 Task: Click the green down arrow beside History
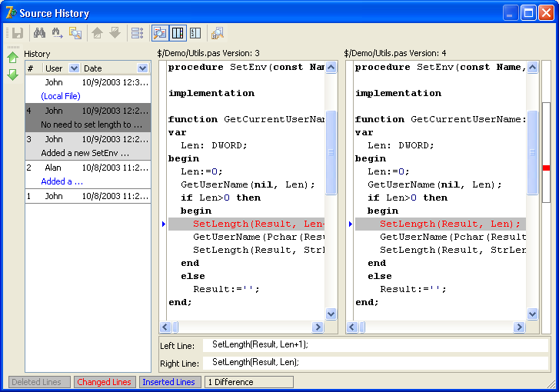12,75
